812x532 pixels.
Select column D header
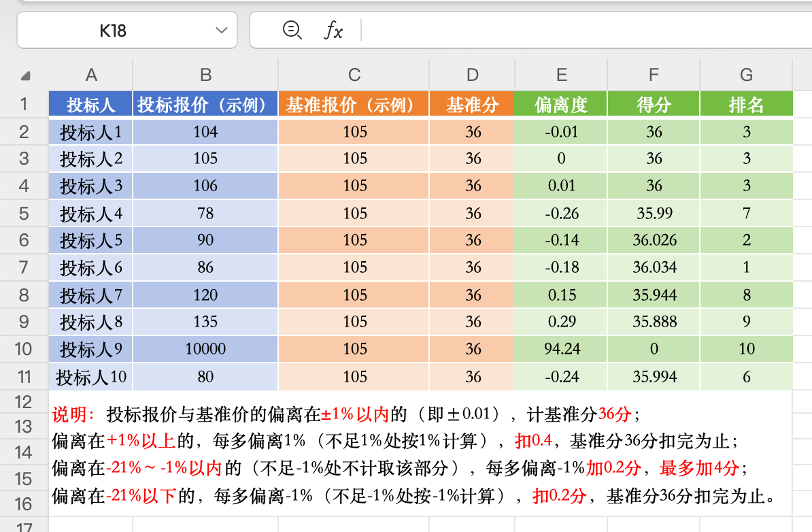pyautogui.click(x=472, y=75)
